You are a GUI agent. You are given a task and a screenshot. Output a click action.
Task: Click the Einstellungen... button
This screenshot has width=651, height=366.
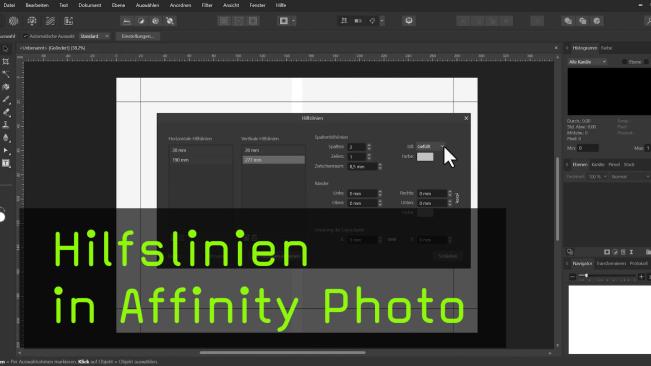[x=137, y=36]
